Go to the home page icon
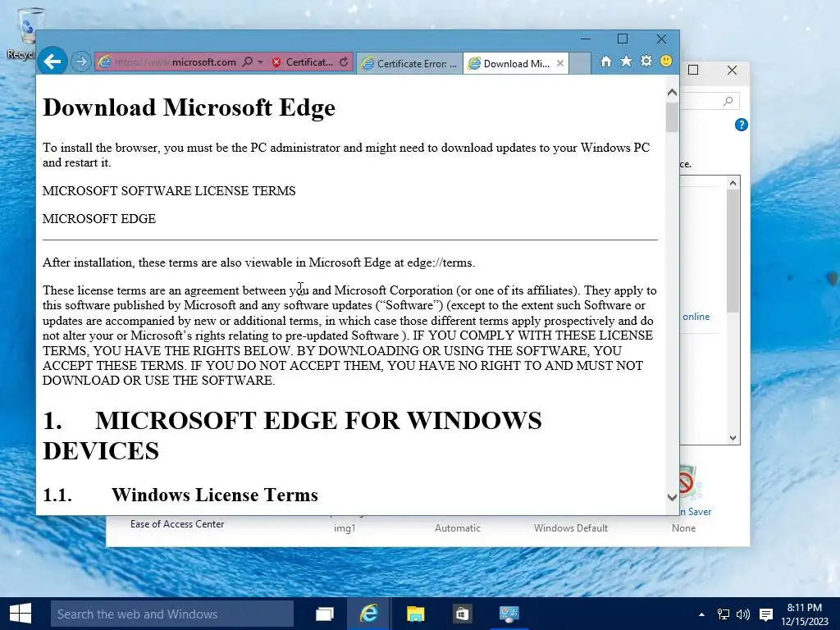 pyautogui.click(x=606, y=62)
